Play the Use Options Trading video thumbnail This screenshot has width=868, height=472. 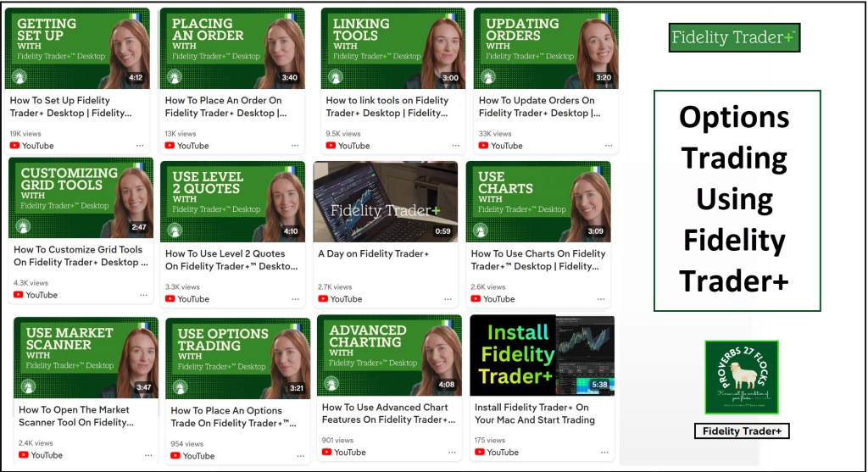click(x=237, y=358)
